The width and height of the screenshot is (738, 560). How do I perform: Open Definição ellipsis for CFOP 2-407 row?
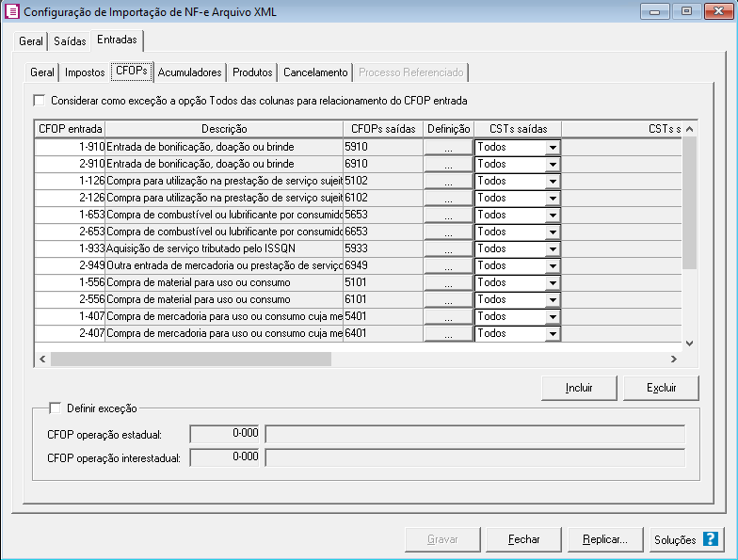(448, 333)
